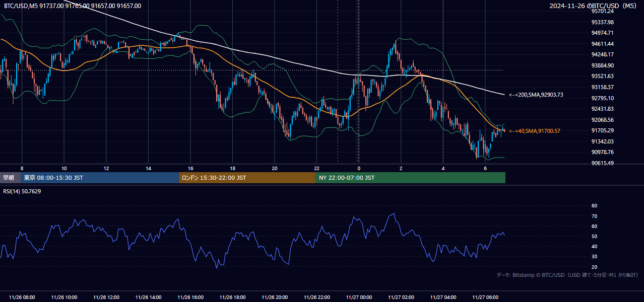
Task: Click price axis label 92068.56
Action: (602, 120)
